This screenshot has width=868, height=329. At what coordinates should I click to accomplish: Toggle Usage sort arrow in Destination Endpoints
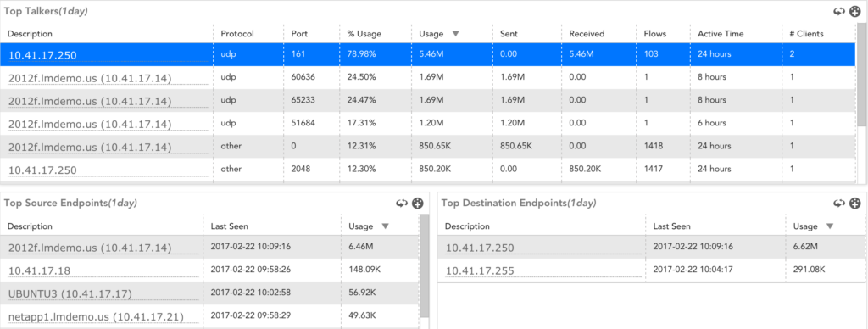(x=829, y=226)
